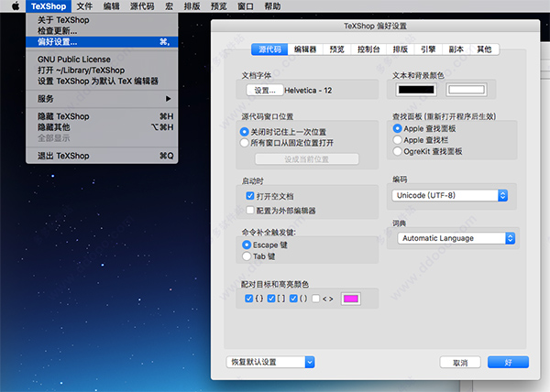
Task: Select Apple 查找面板 radio button
Action: click(397, 128)
